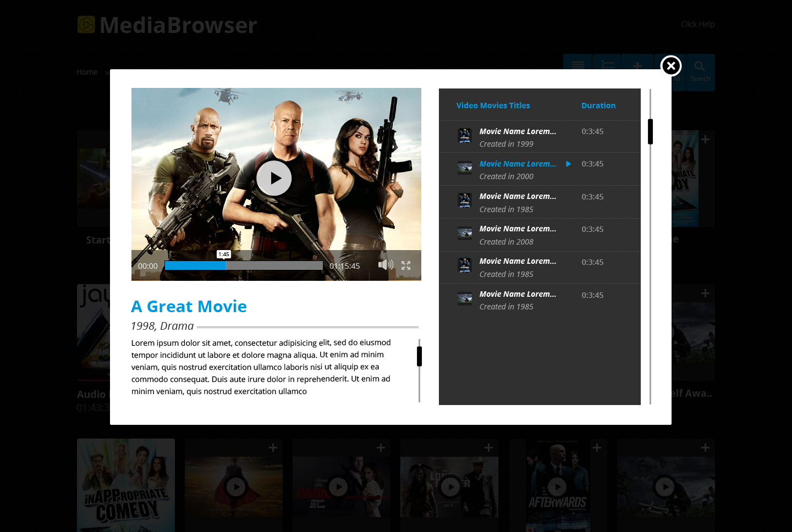Click the A Great Movie title
The width and height of the screenshot is (792, 532).
pos(189,306)
